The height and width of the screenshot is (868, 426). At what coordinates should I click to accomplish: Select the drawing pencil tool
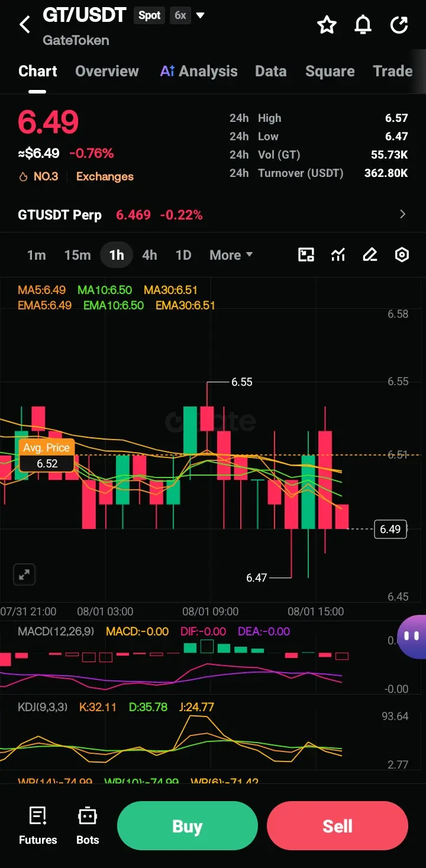click(x=370, y=255)
